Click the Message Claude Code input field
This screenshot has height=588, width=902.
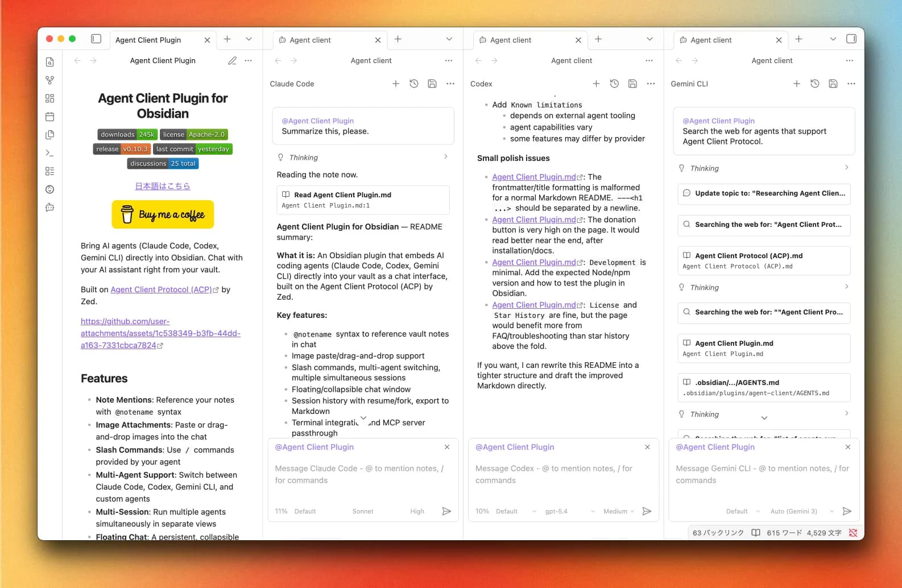tap(363, 474)
